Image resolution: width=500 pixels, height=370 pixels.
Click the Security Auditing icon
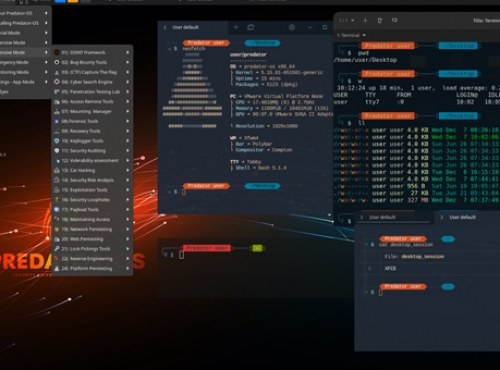click(x=57, y=151)
